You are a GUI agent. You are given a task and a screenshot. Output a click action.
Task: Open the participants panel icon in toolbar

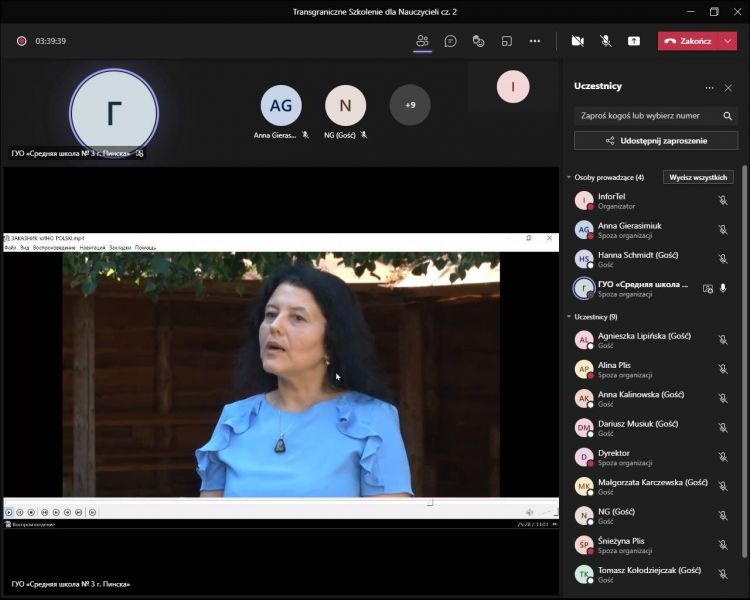click(422, 41)
